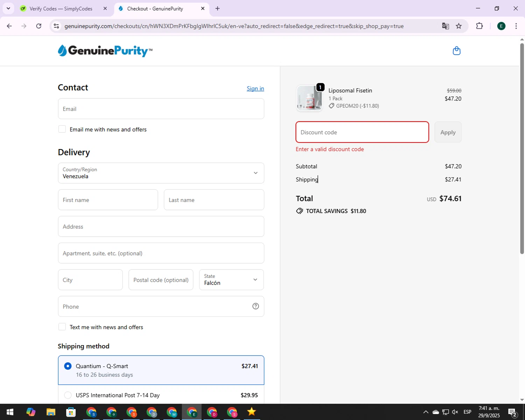Click the Phone field

point(161,306)
